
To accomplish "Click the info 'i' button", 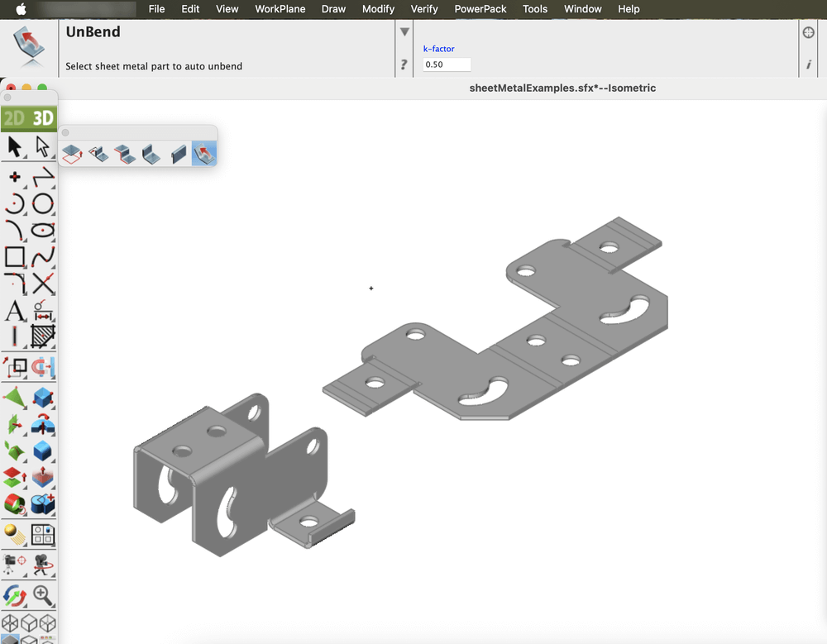I will point(809,64).
